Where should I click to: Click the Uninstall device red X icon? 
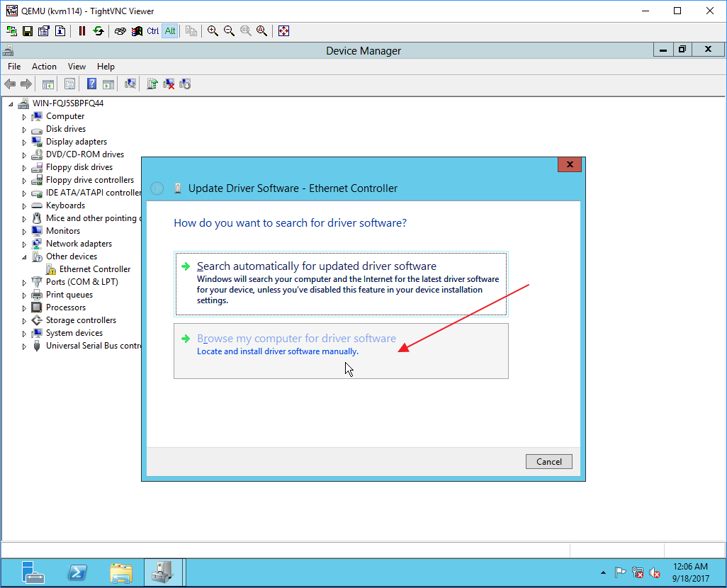pos(169,84)
